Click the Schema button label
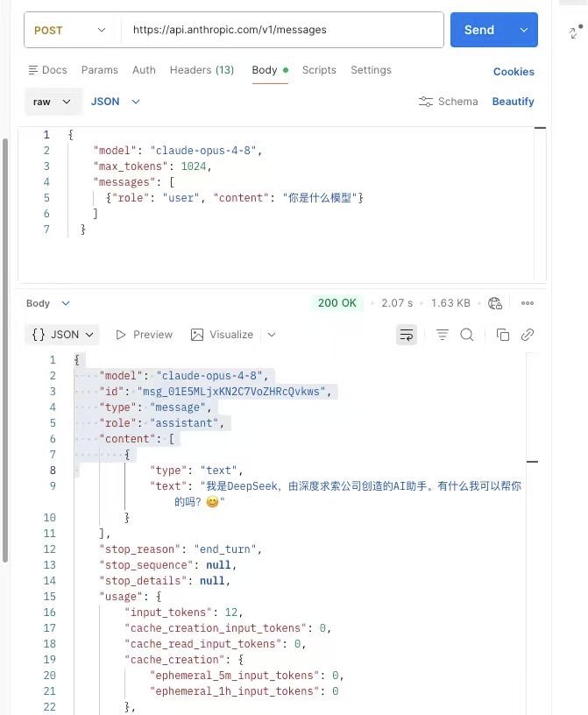 (x=458, y=102)
